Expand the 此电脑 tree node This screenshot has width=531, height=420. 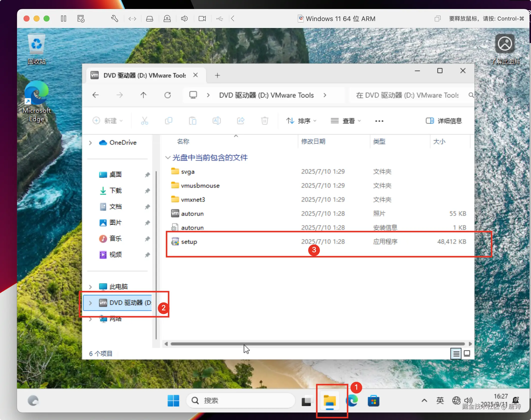(90, 287)
